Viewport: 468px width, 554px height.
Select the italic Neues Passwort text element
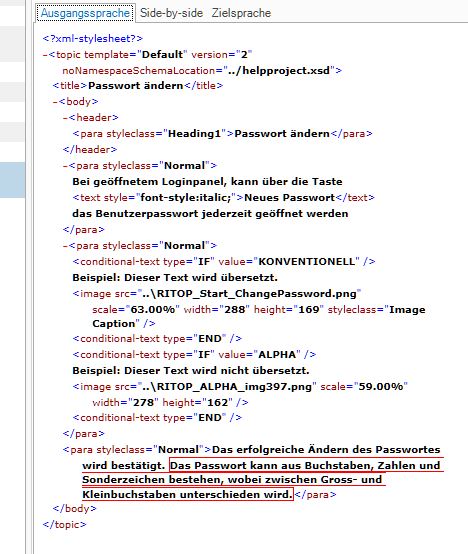223,198
